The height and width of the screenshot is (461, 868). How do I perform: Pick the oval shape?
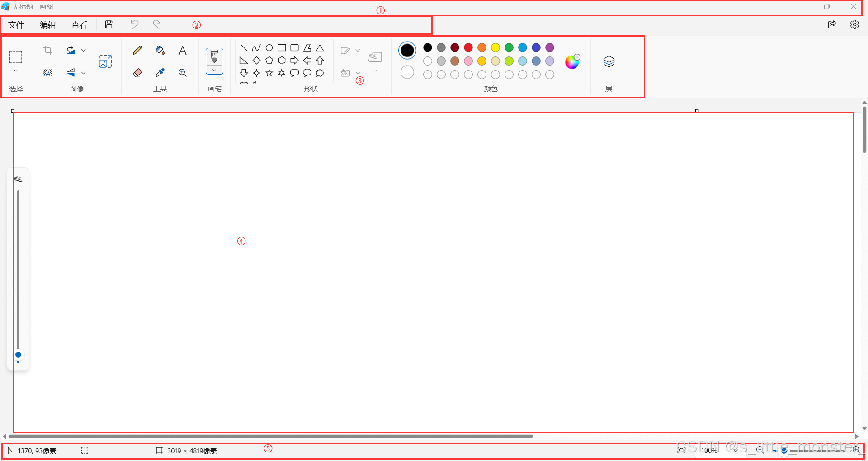coord(269,47)
